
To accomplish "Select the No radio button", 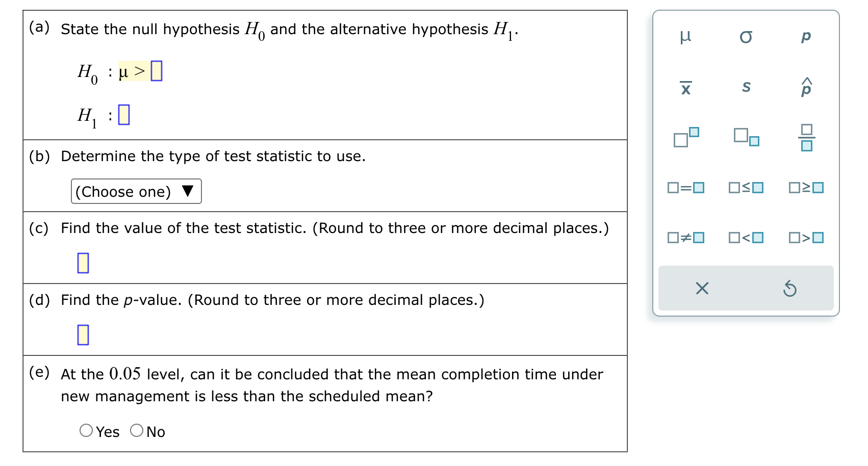I will [x=137, y=431].
